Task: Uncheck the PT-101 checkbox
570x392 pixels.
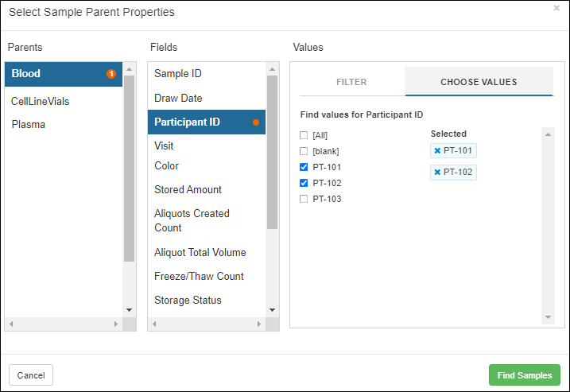Action: click(x=304, y=167)
